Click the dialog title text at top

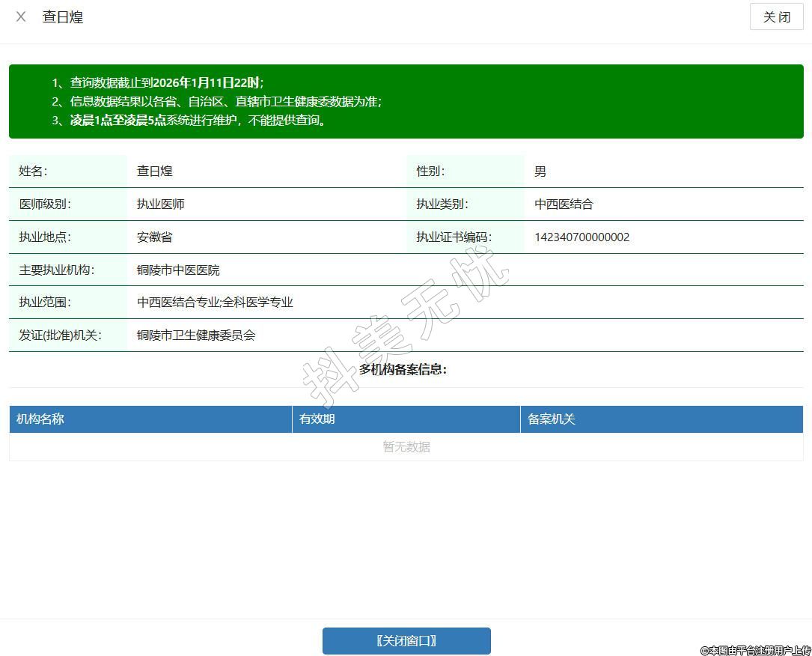pyautogui.click(x=63, y=16)
